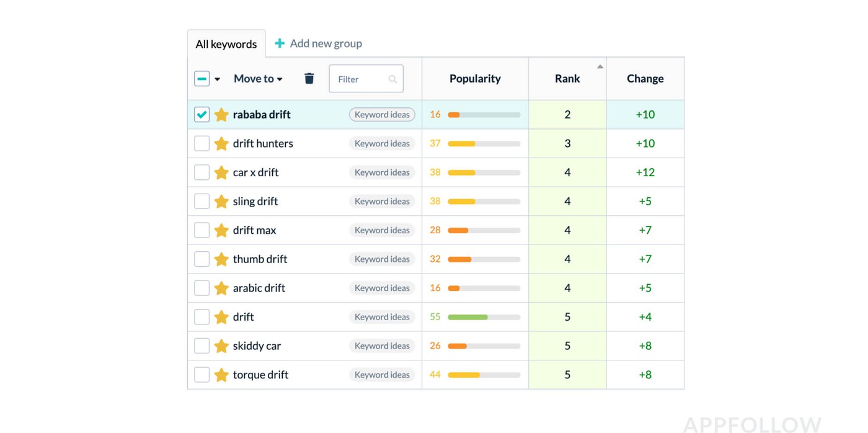
Task: Uncheck the rababa drift checkbox
Action: coord(201,115)
